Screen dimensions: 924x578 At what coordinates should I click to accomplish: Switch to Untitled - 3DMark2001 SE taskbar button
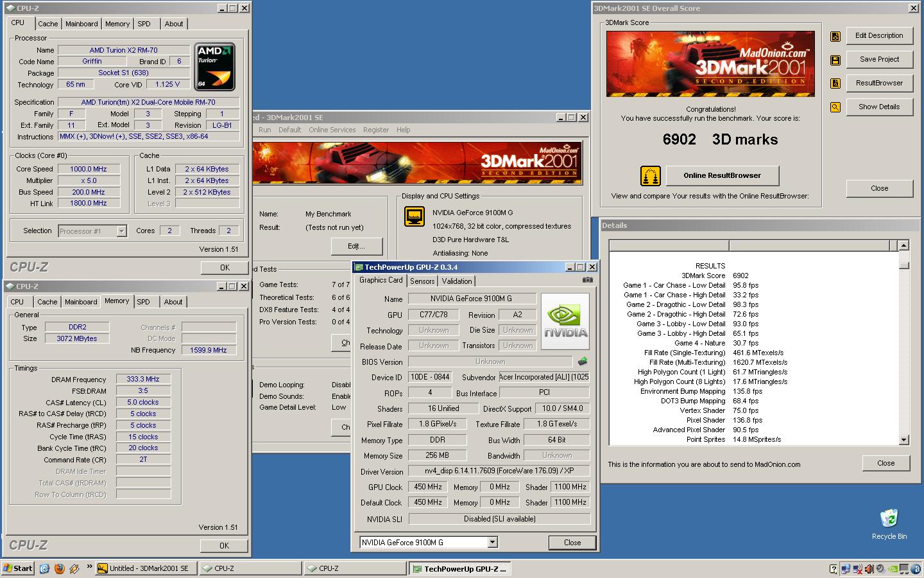pyautogui.click(x=146, y=568)
